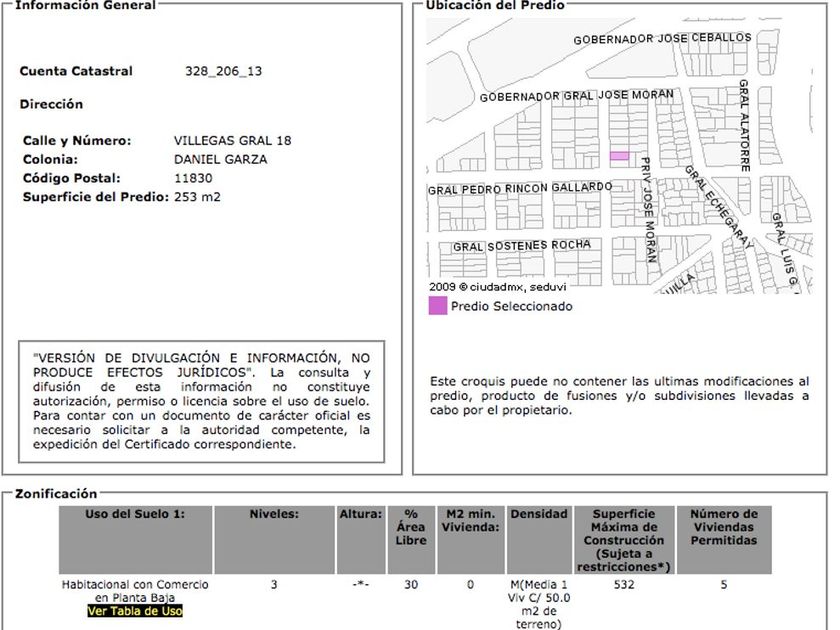Click the Área Libre value 30

[411, 584]
